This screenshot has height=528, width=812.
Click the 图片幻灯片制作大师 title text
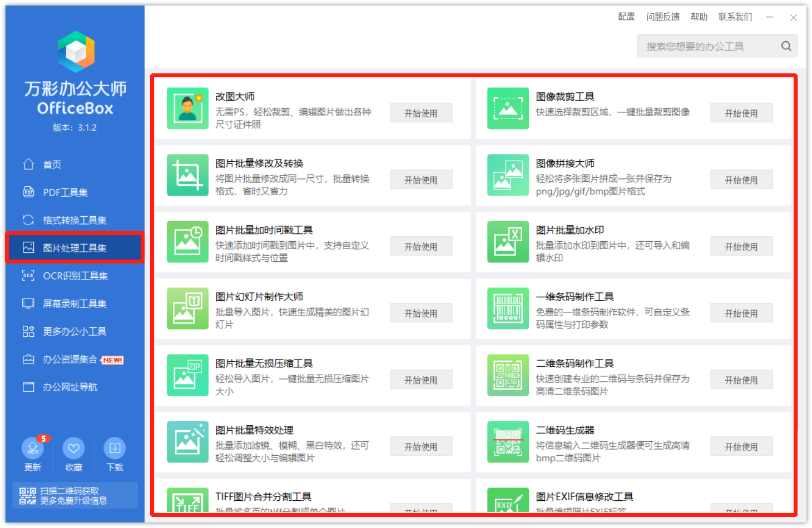click(260, 297)
